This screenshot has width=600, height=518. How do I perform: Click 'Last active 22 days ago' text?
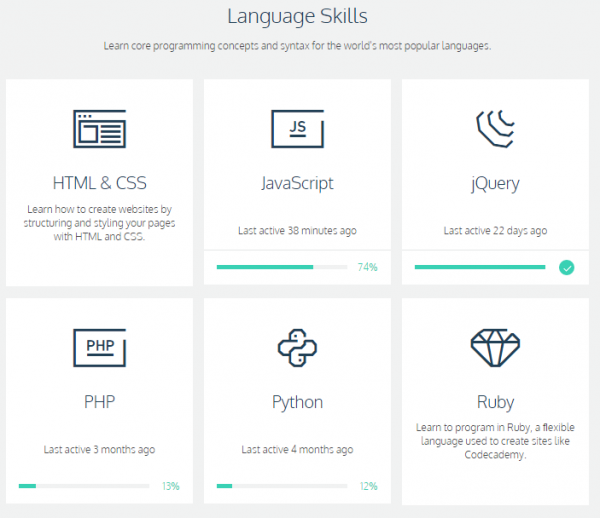coord(495,231)
